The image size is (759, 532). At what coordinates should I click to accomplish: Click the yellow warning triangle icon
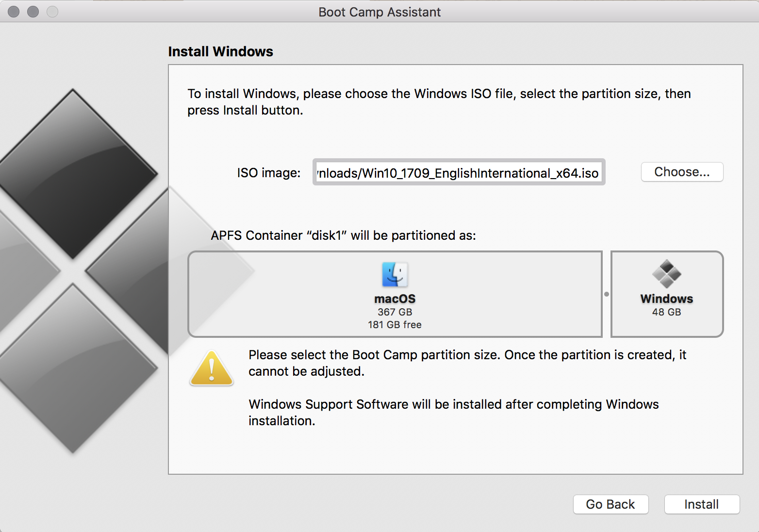coord(212,368)
